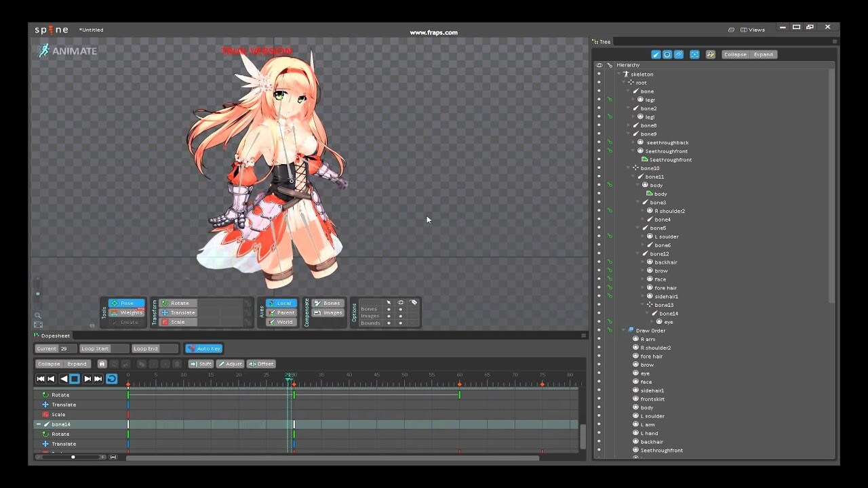Toggle attachments filter paperclip icon in Tree
Image resolution: width=868 pixels, height=488 pixels.
click(x=679, y=54)
